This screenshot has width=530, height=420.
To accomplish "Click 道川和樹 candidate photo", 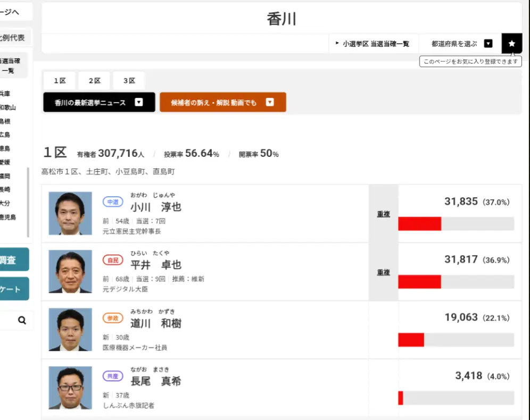I will (70, 329).
